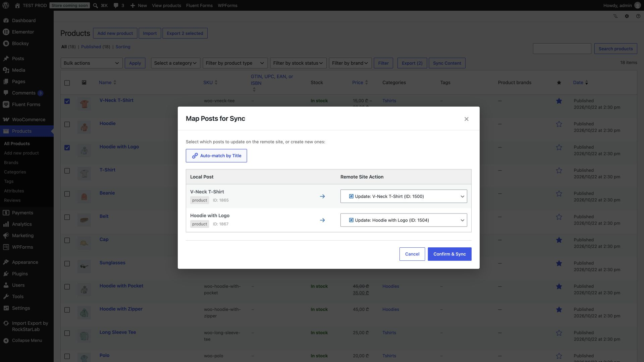
Task: Click the Confirm & Sync button
Action: pos(449,254)
